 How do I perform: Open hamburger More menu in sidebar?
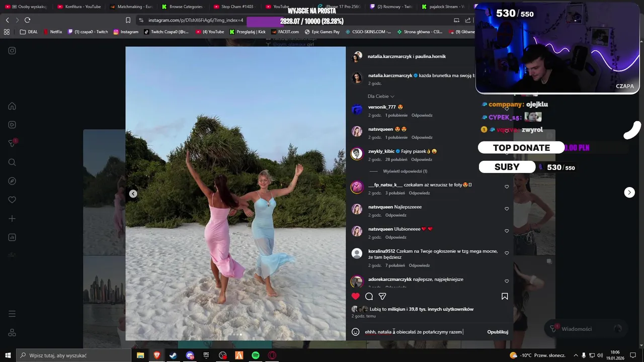click(12, 314)
